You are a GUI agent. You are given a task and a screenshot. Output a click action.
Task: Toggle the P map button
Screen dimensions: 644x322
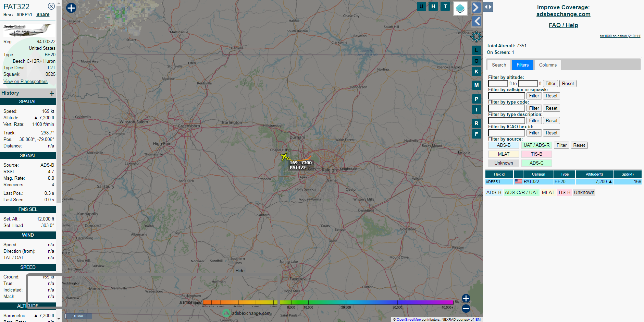tap(476, 99)
